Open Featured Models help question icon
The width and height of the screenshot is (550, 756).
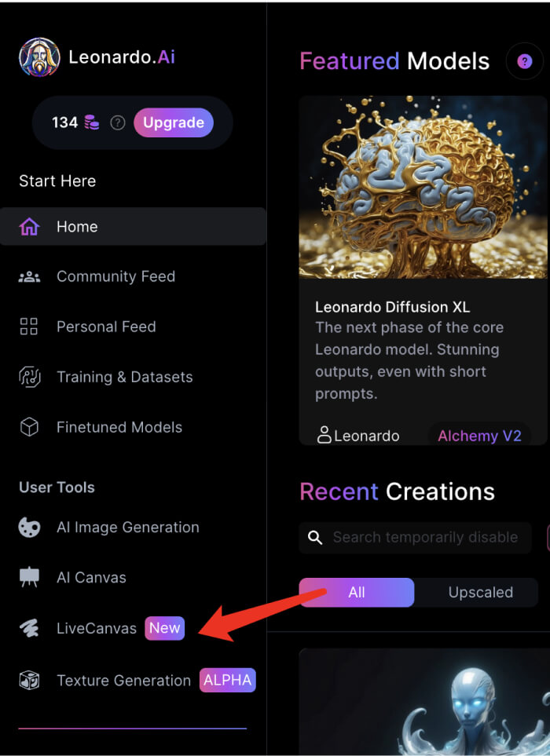click(524, 61)
